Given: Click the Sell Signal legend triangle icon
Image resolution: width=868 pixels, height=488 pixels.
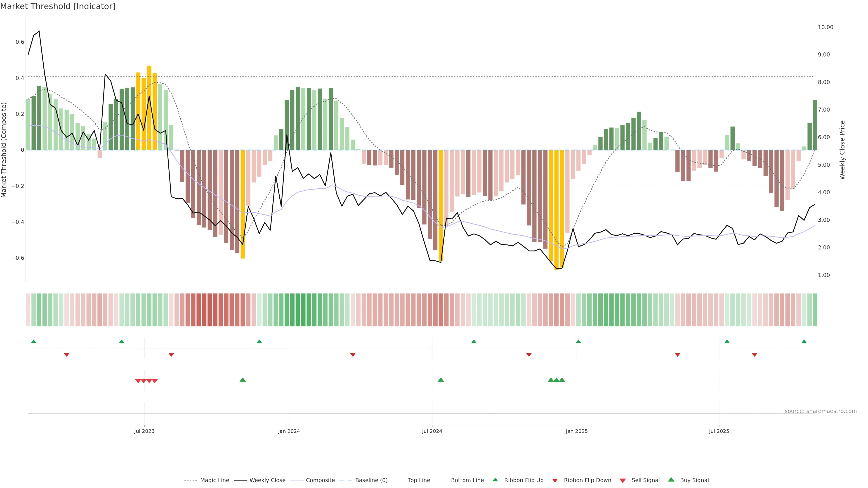Looking at the screenshot, I should (623, 481).
